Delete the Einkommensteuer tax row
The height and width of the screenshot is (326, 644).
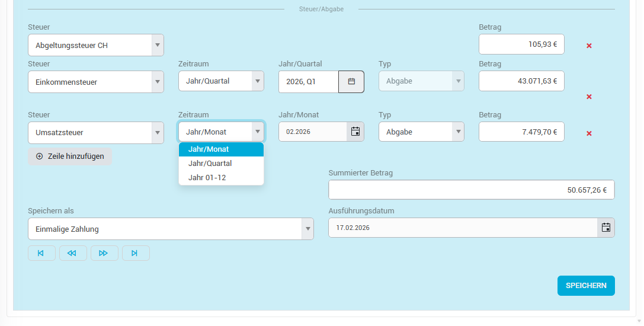(x=589, y=97)
